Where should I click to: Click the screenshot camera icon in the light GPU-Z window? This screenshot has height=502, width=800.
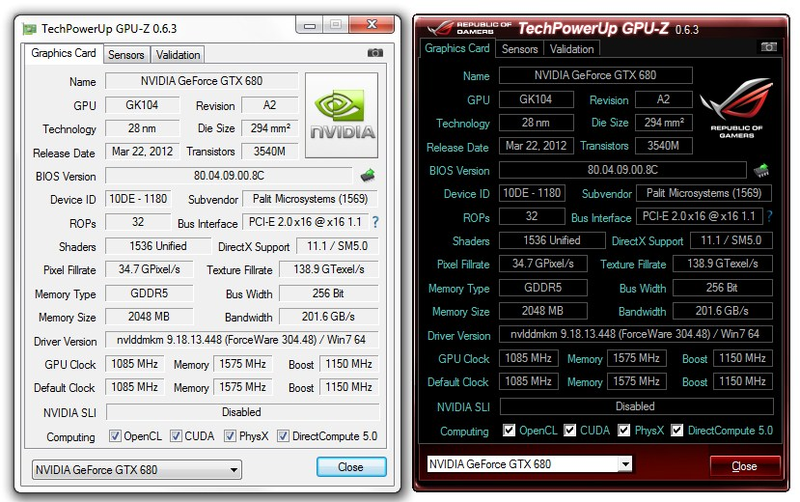(x=375, y=53)
